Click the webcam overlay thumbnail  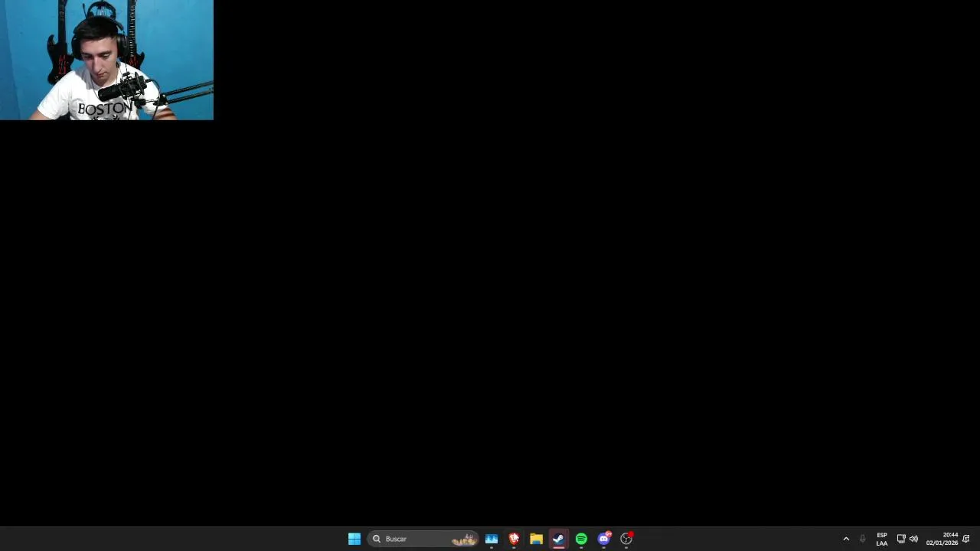pyautogui.click(x=106, y=60)
